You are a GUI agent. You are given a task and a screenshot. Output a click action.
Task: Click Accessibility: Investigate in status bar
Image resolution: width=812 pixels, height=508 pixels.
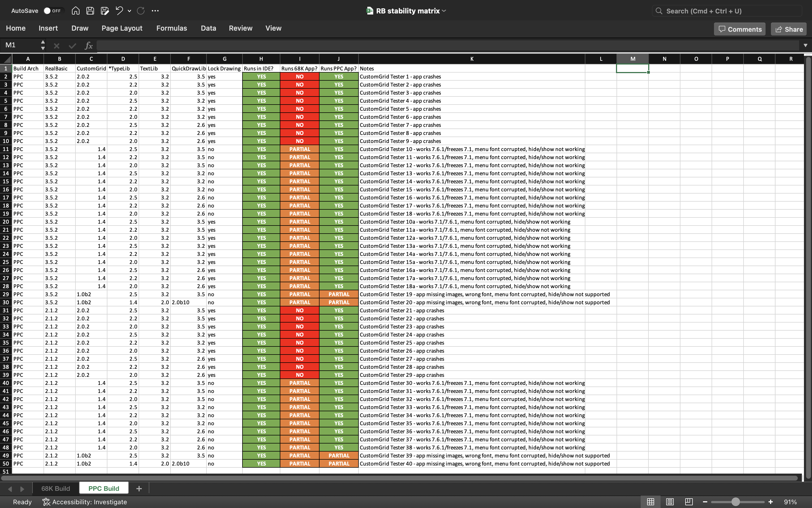pyautogui.click(x=85, y=502)
